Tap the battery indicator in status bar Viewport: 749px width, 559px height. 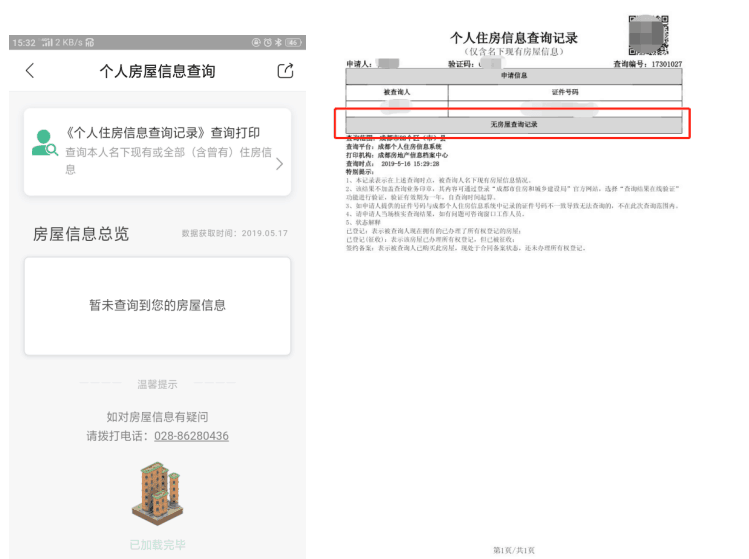(x=293, y=43)
